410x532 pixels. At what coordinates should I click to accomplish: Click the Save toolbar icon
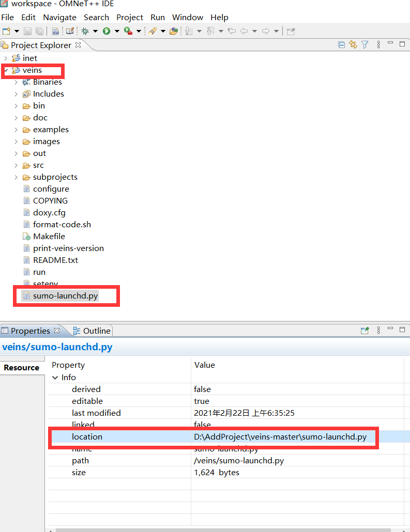[x=28, y=31]
